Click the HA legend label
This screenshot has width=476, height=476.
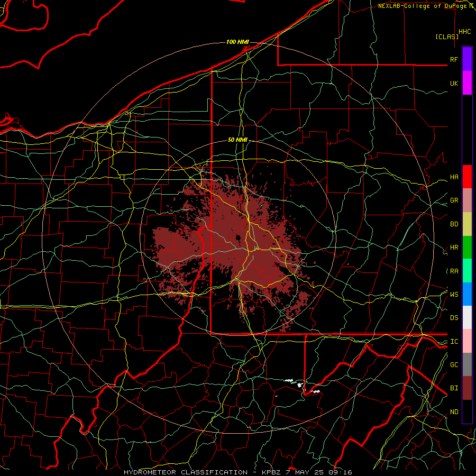454,177
